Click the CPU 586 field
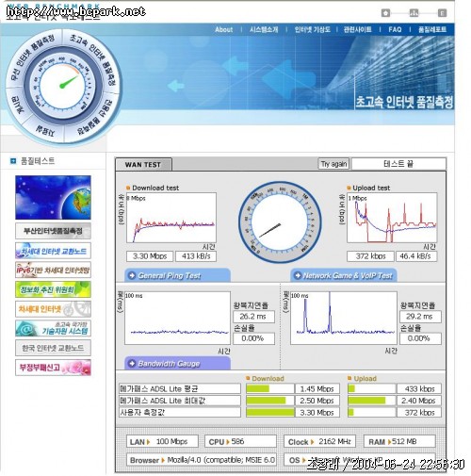The image size is (471, 476). (240, 441)
